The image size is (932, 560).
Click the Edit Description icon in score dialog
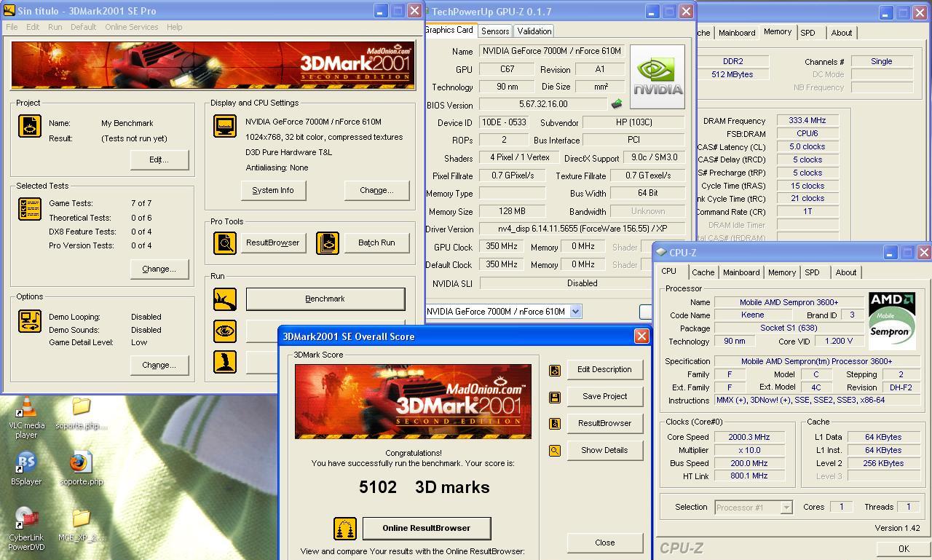tap(555, 370)
